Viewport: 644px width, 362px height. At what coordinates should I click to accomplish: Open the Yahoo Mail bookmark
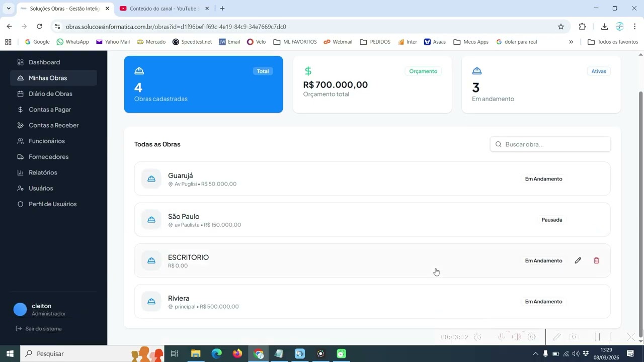coord(113,42)
